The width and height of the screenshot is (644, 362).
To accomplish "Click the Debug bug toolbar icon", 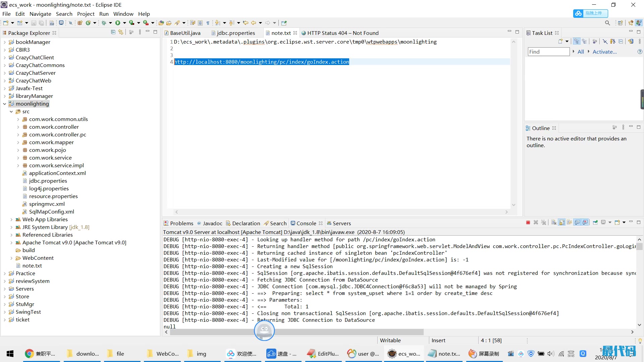I will tap(104, 23).
